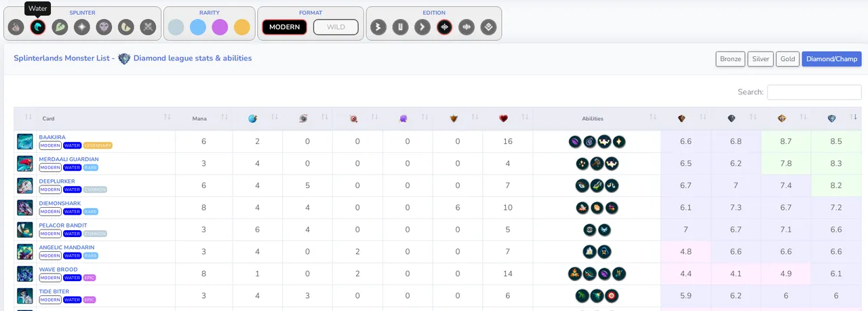Viewport: 868px width, 311px height.
Task: Click Tide Biter's last red ability icon
Action: coord(612,296)
